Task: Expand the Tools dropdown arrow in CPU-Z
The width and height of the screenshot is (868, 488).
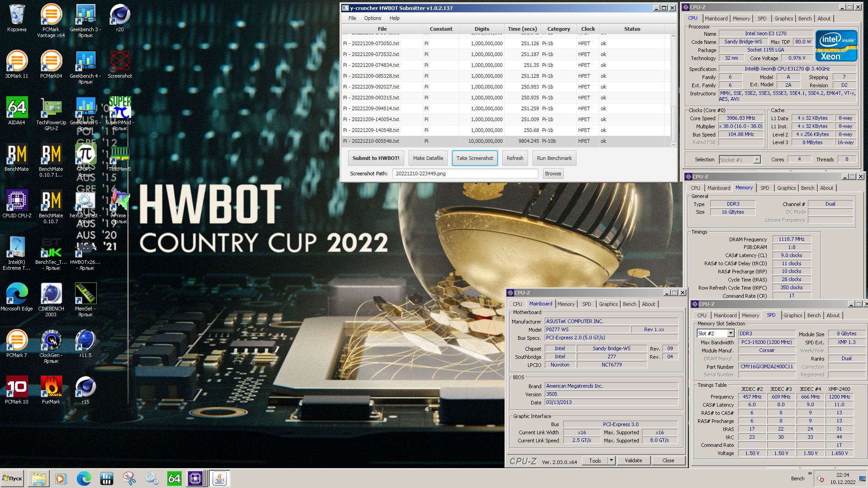Action: (x=611, y=460)
